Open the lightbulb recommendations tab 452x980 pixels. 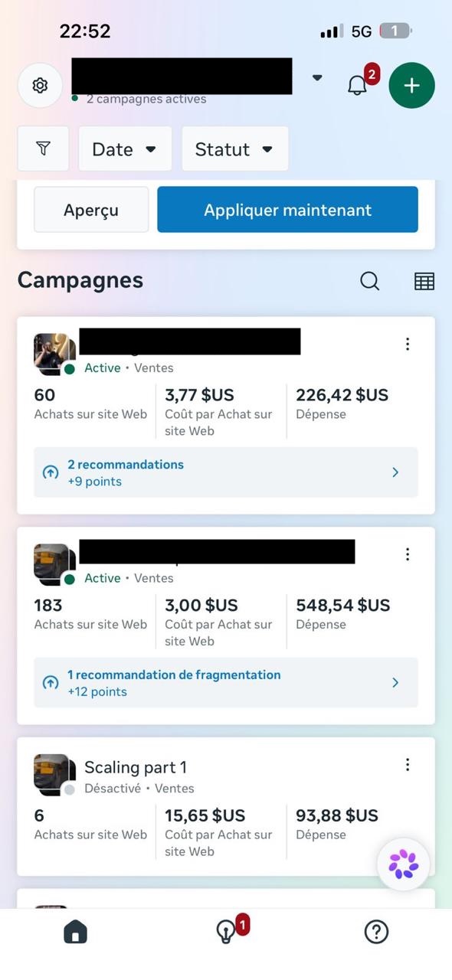point(226,932)
